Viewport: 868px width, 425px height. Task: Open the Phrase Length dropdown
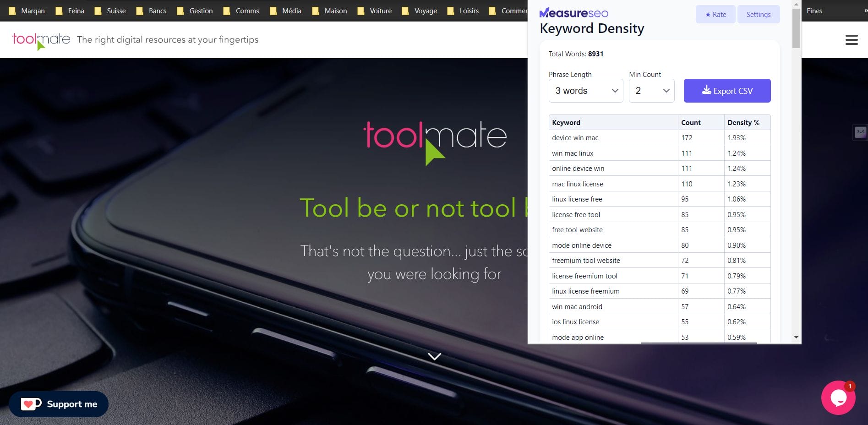click(585, 91)
